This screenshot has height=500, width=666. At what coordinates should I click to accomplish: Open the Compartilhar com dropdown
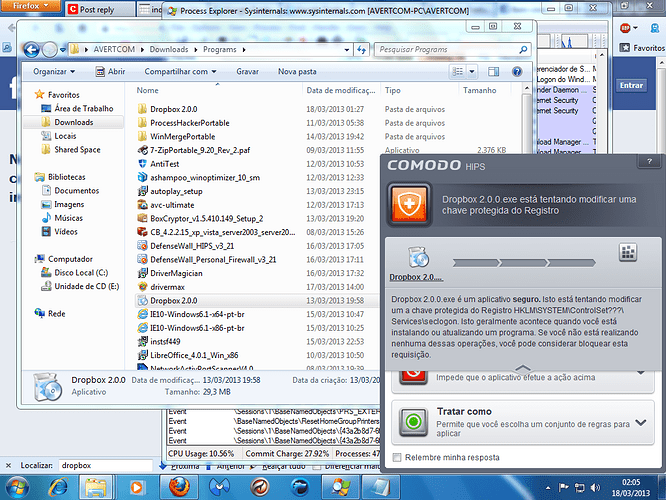tap(181, 72)
